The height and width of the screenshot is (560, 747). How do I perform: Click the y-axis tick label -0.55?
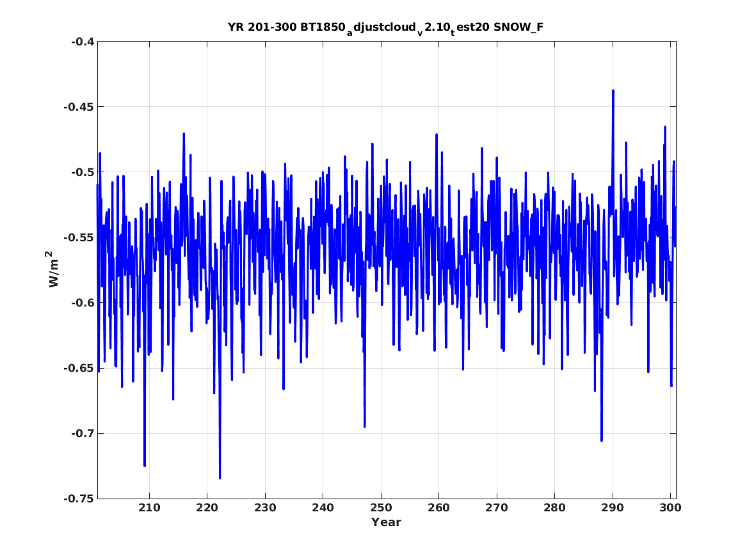(x=79, y=237)
